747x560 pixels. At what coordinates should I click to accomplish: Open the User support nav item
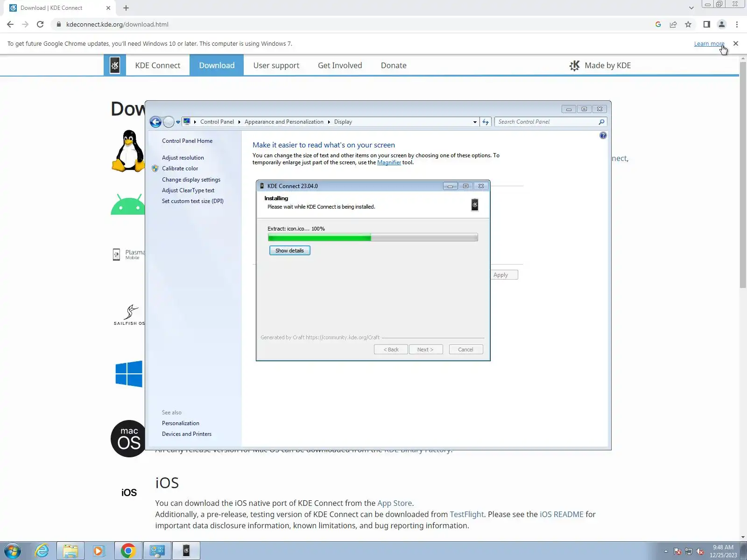(x=276, y=65)
